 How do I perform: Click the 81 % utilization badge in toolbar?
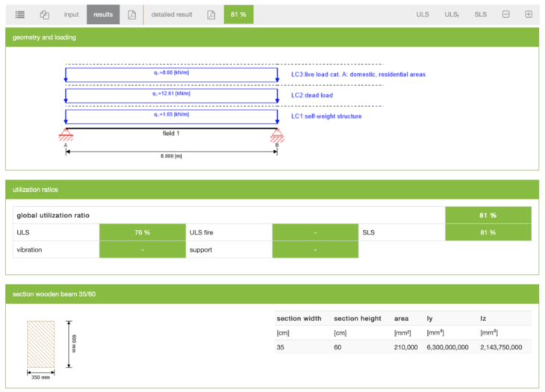coord(238,14)
